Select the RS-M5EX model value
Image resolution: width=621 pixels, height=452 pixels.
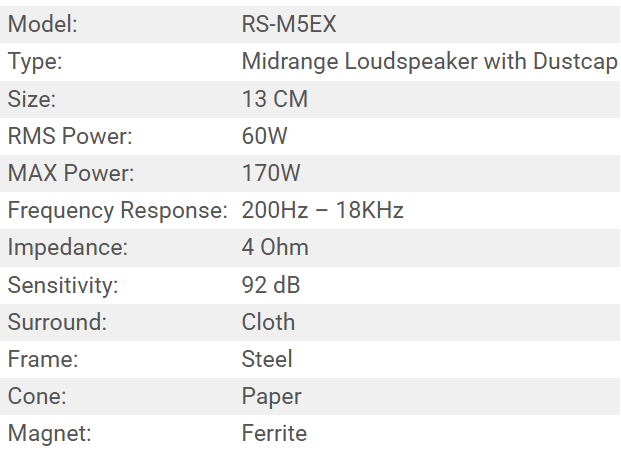coord(283,25)
